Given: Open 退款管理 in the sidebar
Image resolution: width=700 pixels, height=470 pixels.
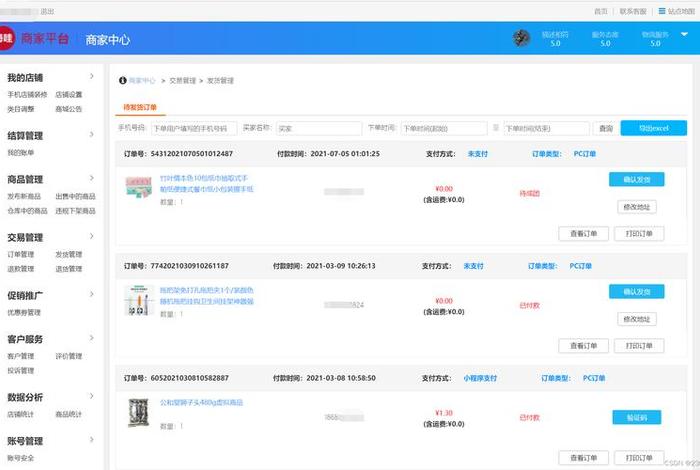Looking at the screenshot, I should [21, 269].
